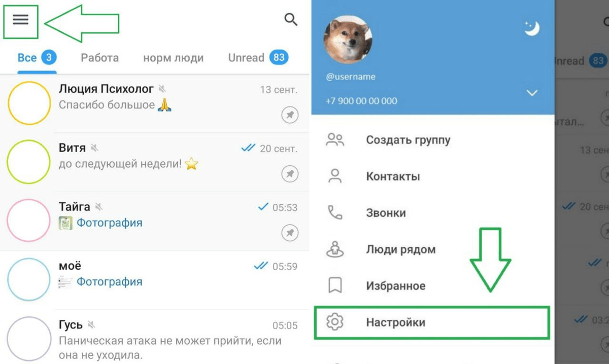Click the gear icon beside Настройки
The height and width of the screenshot is (364, 609).
click(335, 322)
